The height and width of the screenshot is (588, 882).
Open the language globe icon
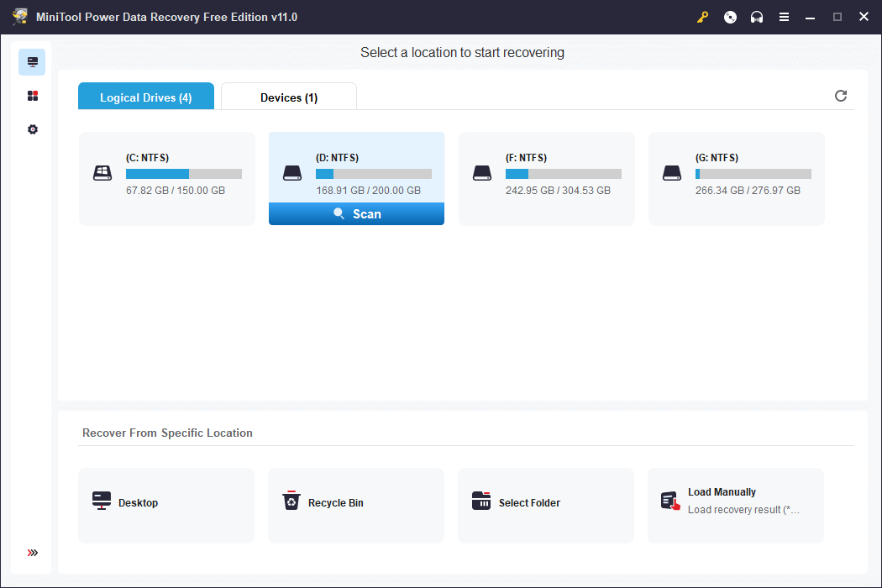[x=729, y=17]
